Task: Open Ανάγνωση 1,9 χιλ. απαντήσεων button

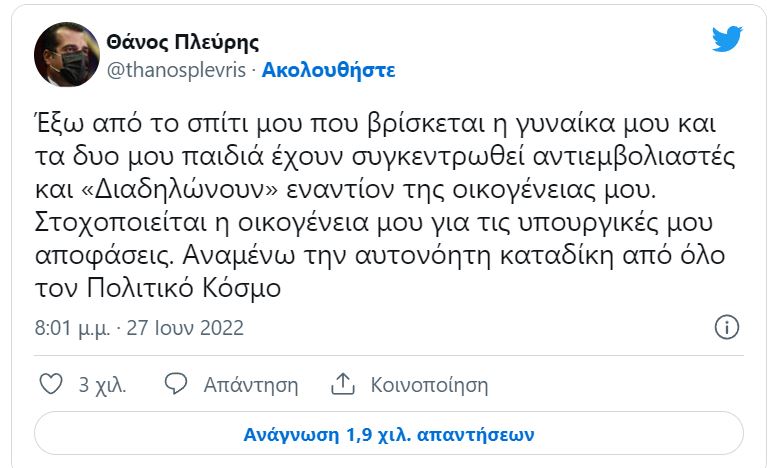Action: (x=389, y=435)
